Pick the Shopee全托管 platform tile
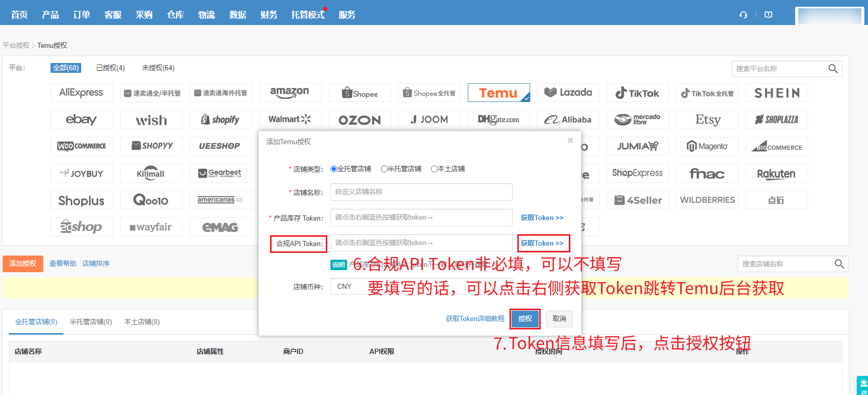The width and height of the screenshot is (868, 395). [x=429, y=93]
